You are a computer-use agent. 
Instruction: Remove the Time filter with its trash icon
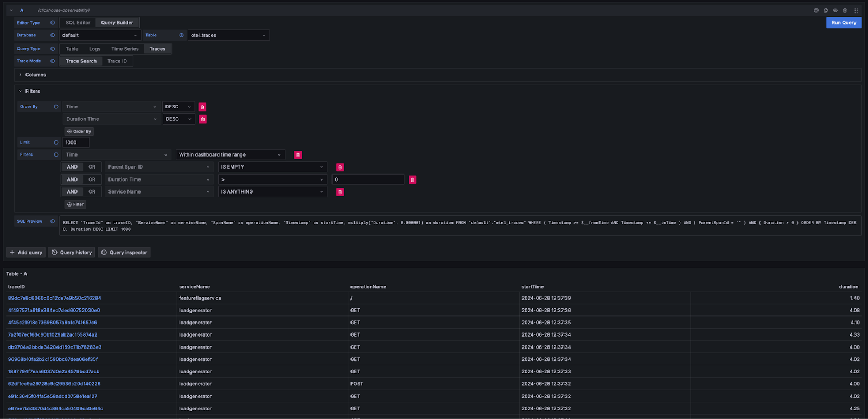[298, 155]
